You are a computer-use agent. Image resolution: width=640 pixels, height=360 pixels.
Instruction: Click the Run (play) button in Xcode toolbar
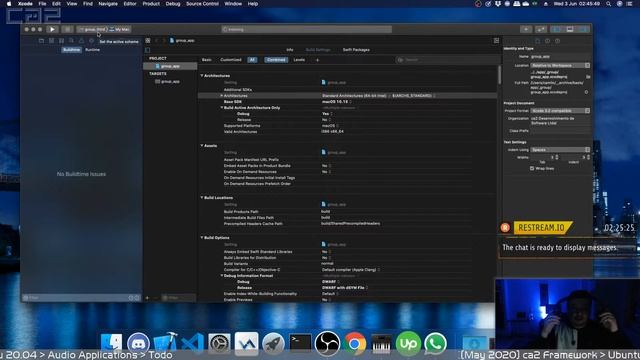(x=52, y=29)
